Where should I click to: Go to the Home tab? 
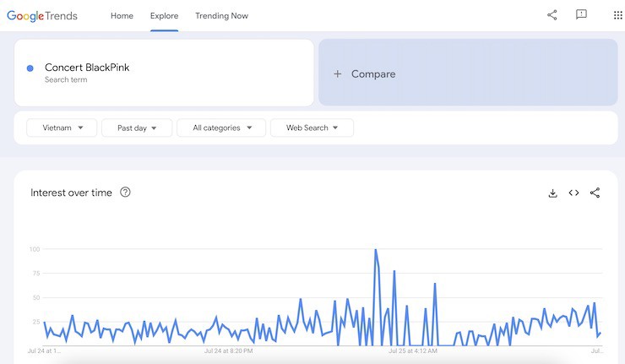pyautogui.click(x=122, y=16)
